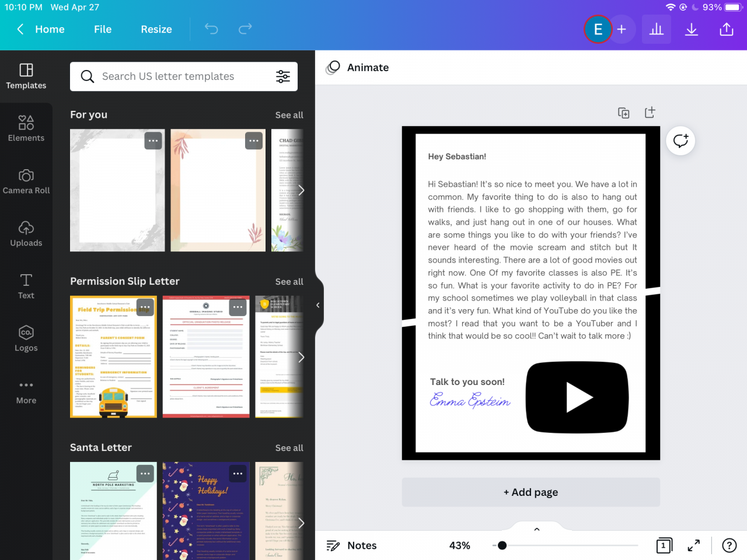Add a new page with the top icon

pos(650,113)
